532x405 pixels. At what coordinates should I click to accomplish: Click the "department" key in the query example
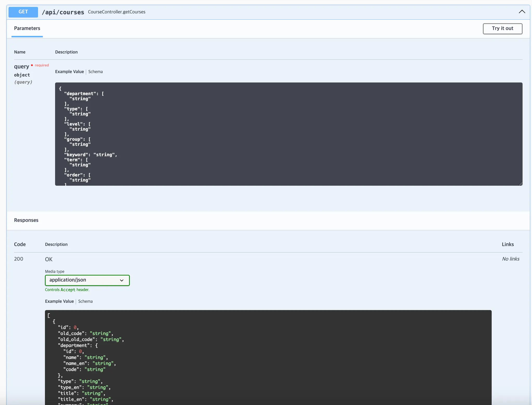(x=80, y=94)
